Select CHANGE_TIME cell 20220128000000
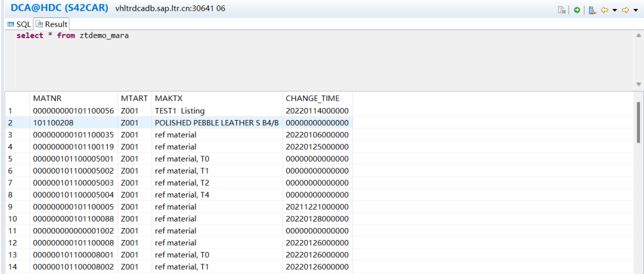644x274 pixels. 317,218
